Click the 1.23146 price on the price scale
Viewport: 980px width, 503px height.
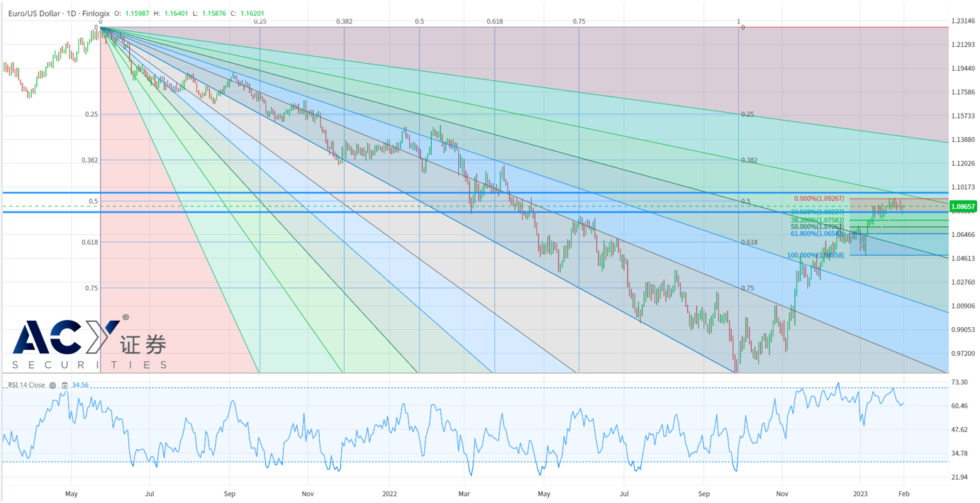(x=963, y=21)
